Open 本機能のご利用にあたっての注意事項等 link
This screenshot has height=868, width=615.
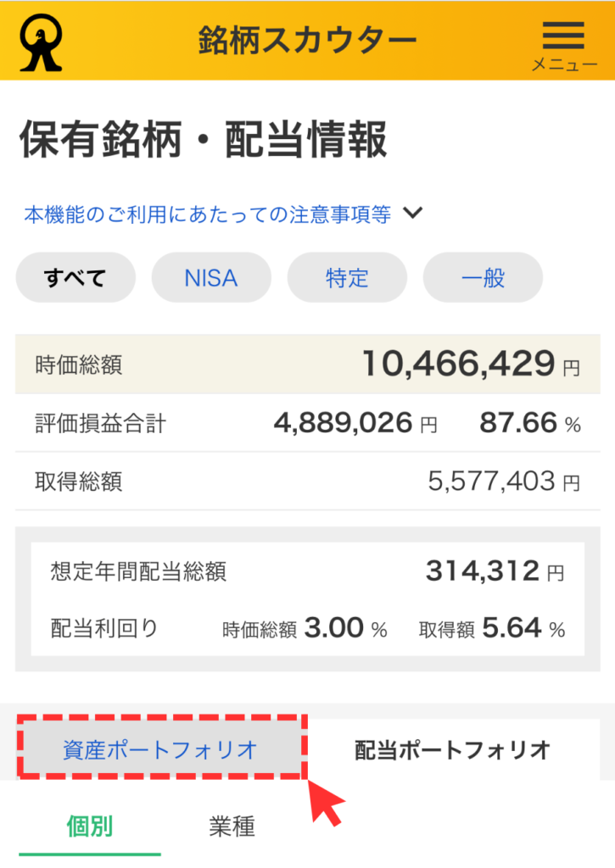pyautogui.click(x=208, y=214)
